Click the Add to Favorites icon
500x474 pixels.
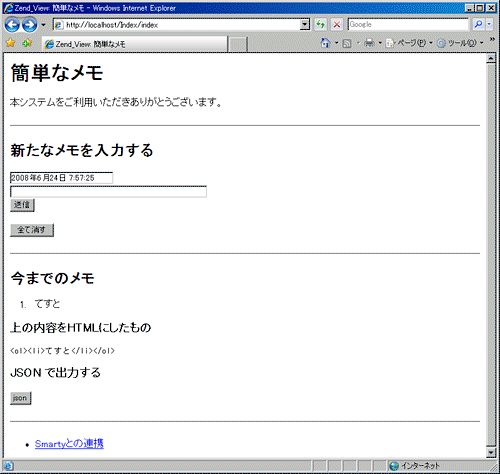pos(27,43)
